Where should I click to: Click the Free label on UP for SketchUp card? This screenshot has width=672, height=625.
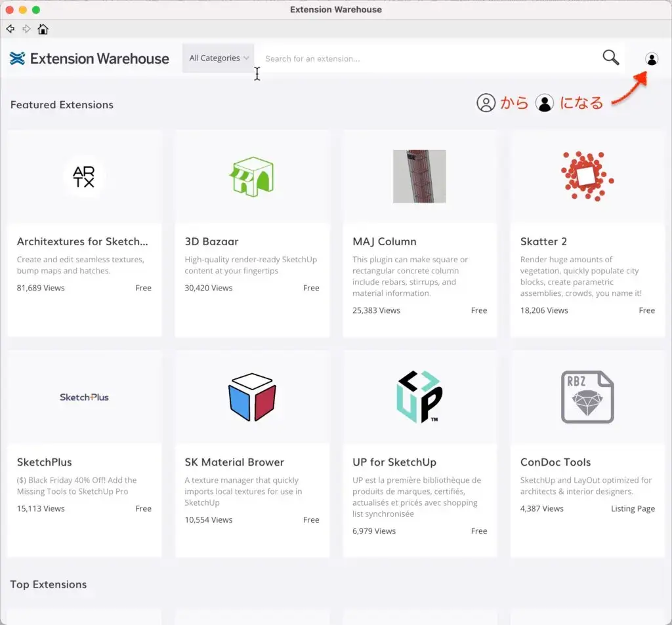[478, 531]
